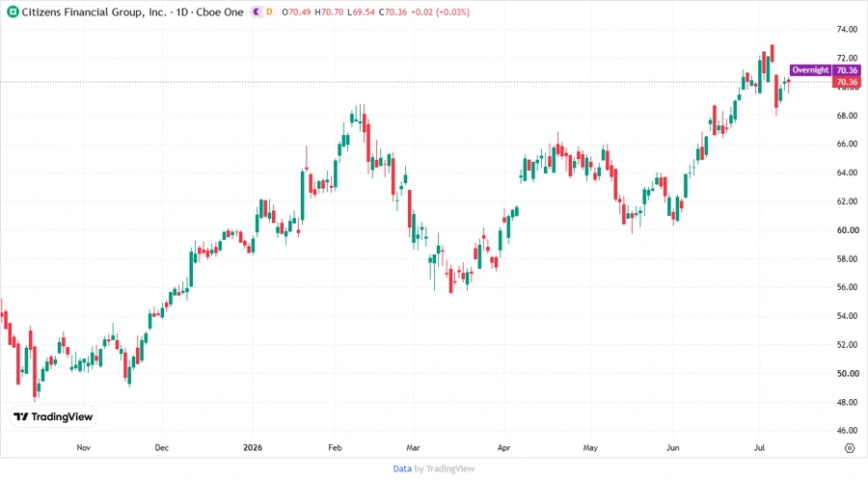The width and height of the screenshot is (868, 480).
Task: Click the May label on time axis
Action: point(590,447)
